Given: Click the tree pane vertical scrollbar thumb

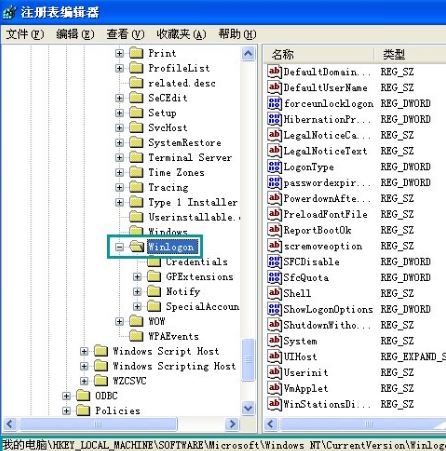Looking at the screenshot, I should click(248, 360).
